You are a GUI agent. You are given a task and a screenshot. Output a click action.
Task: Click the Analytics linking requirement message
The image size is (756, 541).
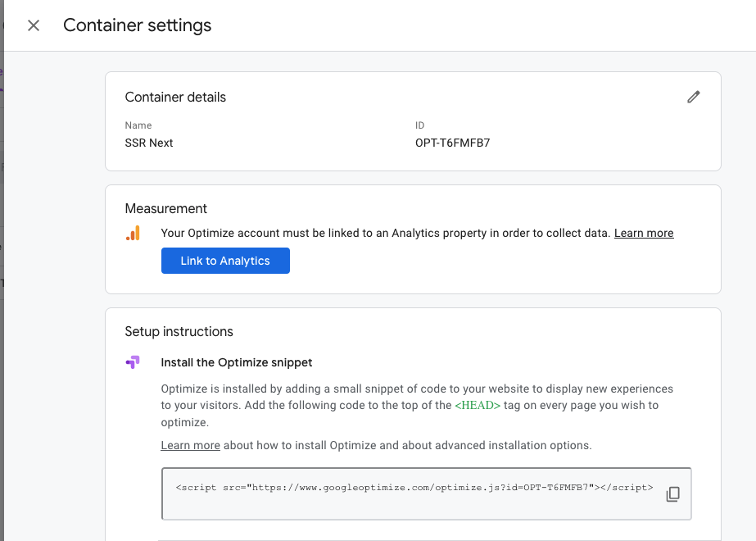[x=386, y=233]
